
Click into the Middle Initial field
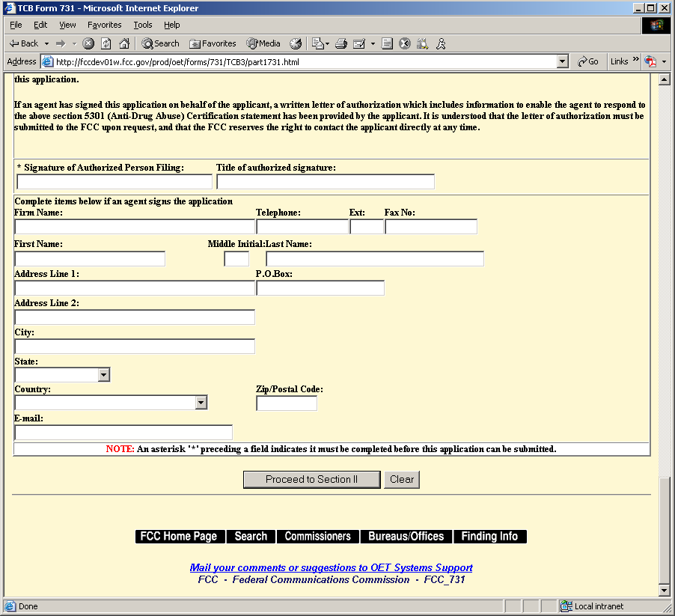click(x=236, y=259)
